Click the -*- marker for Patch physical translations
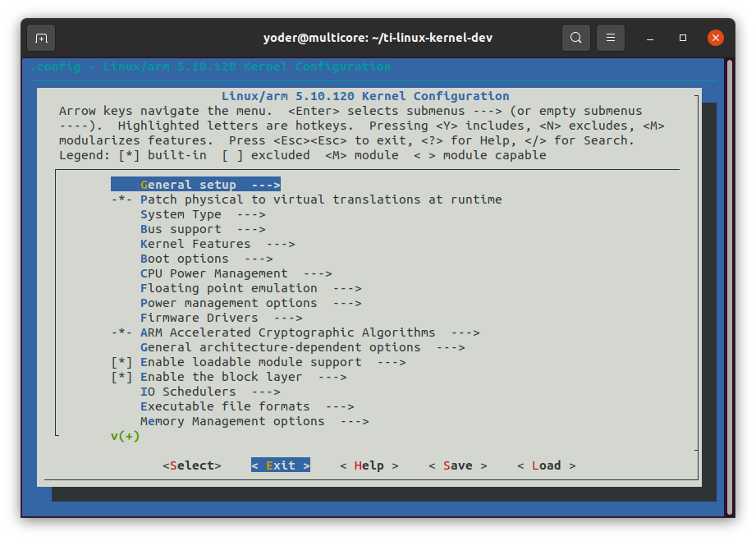The width and height of the screenshot is (756, 541). [121, 199]
